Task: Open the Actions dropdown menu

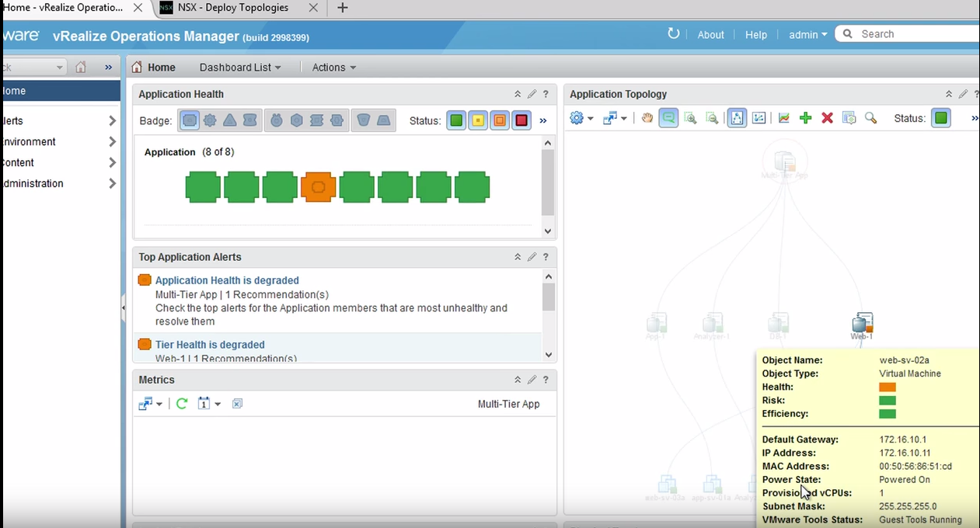Action: [x=334, y=68]
